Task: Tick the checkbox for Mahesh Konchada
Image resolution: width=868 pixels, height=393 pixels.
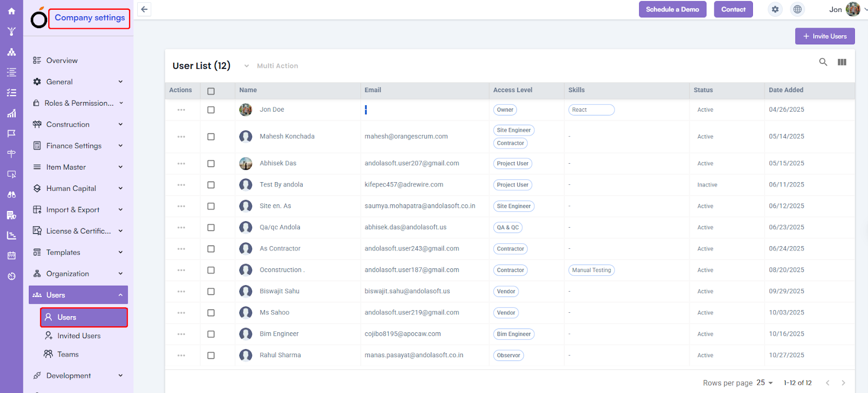Action: tap(211, 137)
